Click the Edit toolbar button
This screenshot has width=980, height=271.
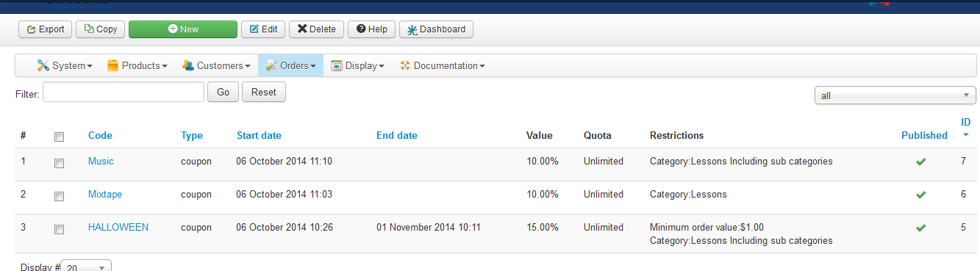point(263,29)
